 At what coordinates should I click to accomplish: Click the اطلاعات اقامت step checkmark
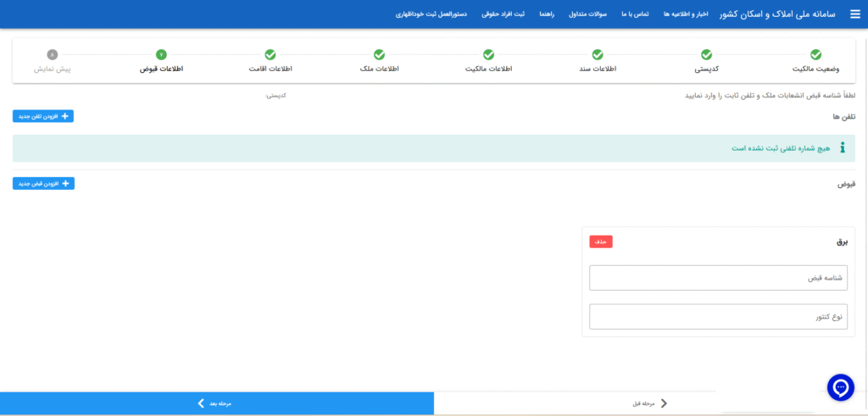270,55
